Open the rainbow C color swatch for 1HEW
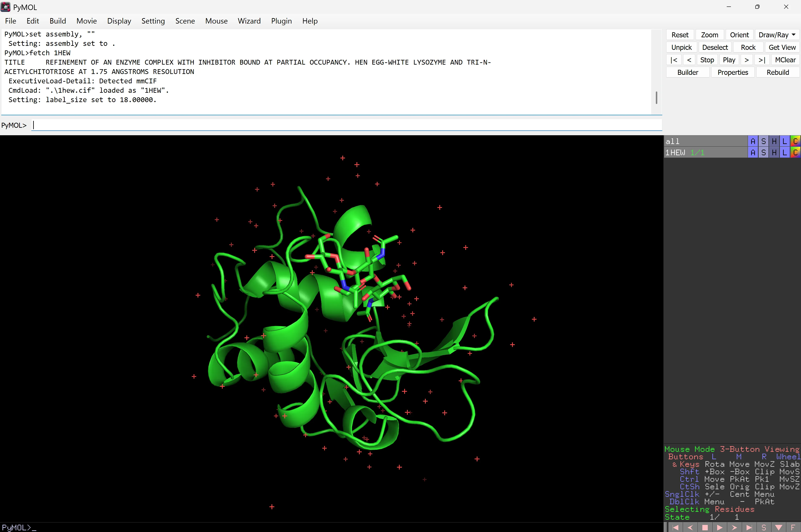Screen dimensions: 801x532 point(795,153)
